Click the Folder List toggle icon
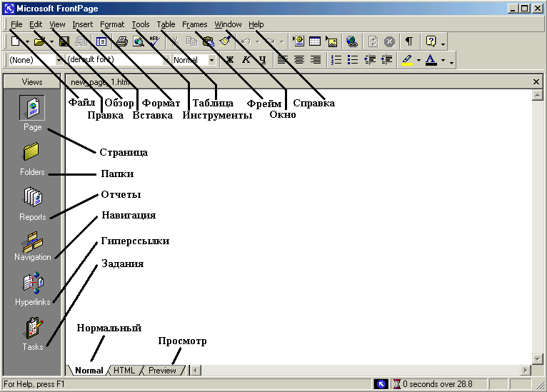547x392 pixels. [101, 41]
